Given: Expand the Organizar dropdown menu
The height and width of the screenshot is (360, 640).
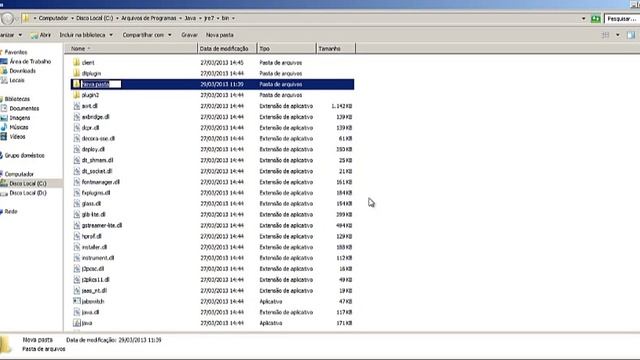Looking at the screenshot, I should [x=20, y=35].
